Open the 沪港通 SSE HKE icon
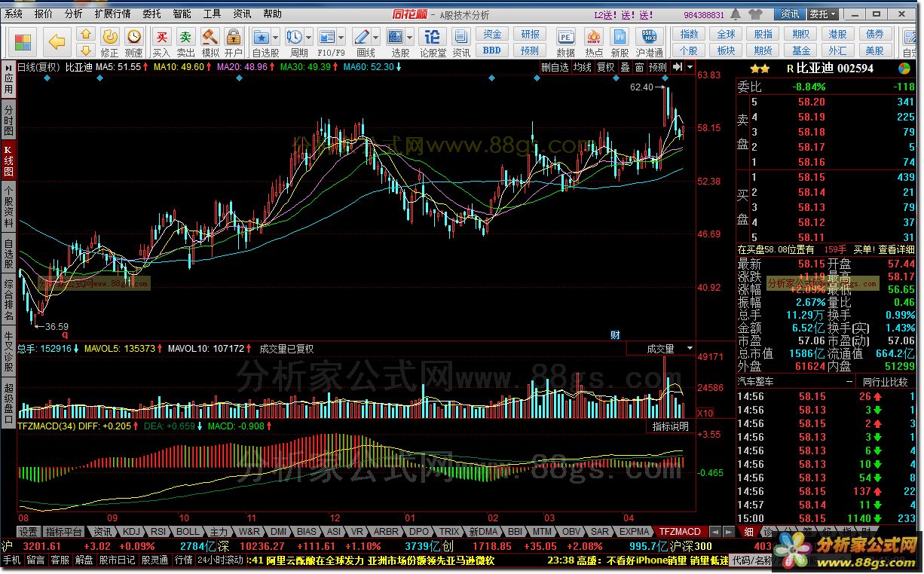The height and width of the screenshot is (574, 924). click(x=650, y=42)
